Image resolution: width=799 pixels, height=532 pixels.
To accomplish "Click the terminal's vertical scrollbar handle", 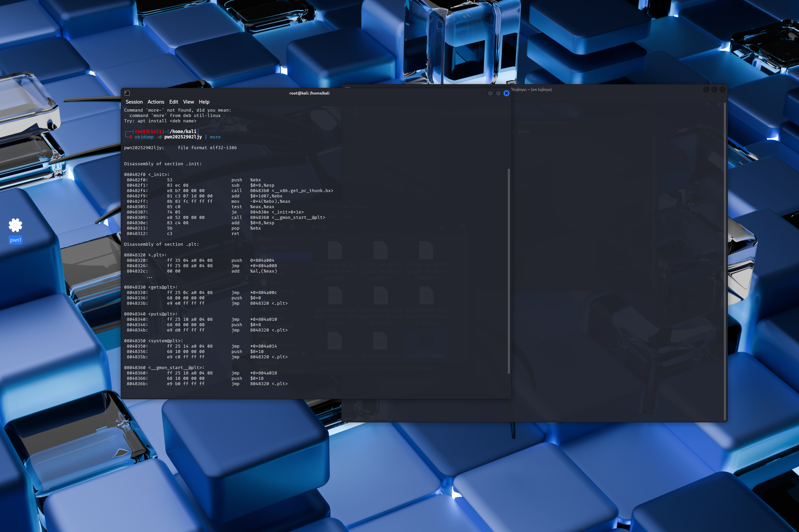I will point(509,271).
